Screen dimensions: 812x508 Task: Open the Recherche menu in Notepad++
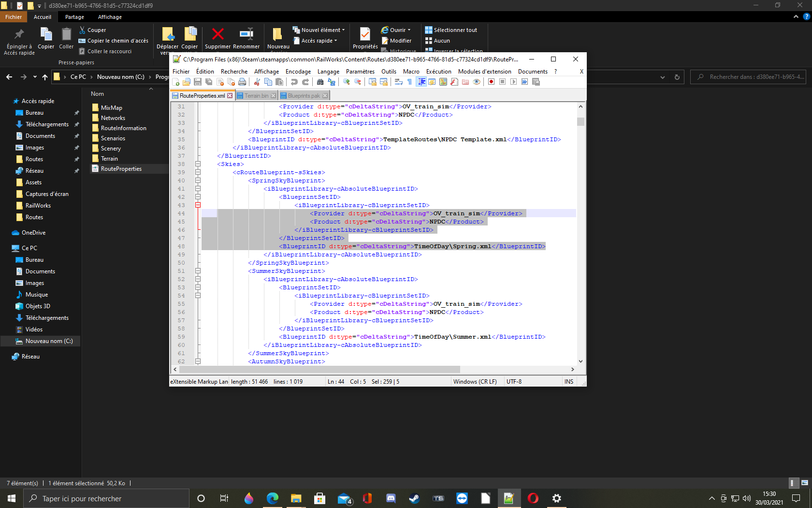[x=234, y=72]
